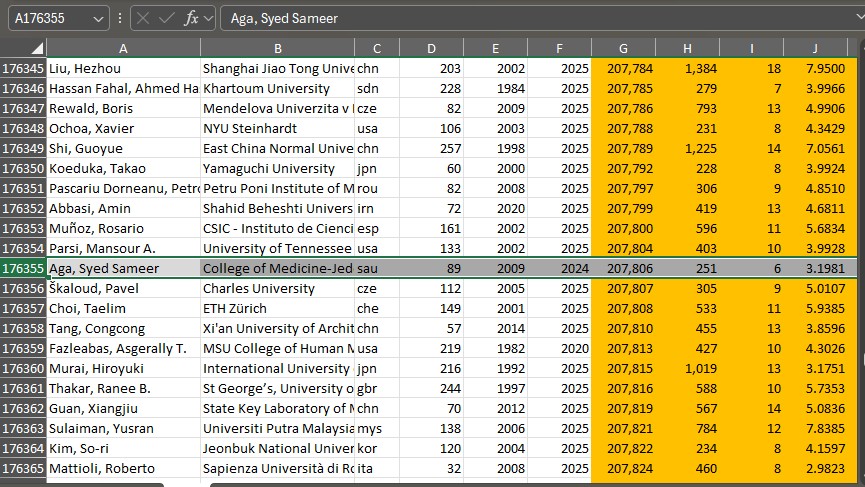This screenshot has width=865, height=487.
Task: Select column C header
Action: pyautogui.click(x=377, y=49)
